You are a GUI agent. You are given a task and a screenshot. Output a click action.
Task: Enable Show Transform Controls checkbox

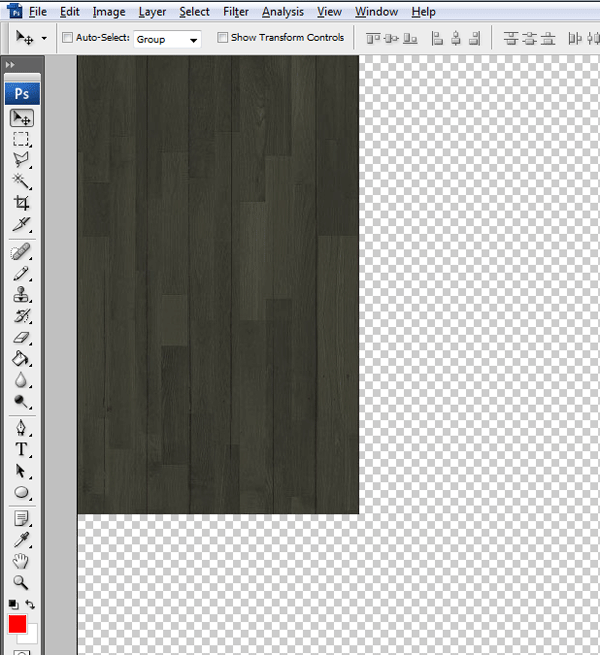pos(222,38)
